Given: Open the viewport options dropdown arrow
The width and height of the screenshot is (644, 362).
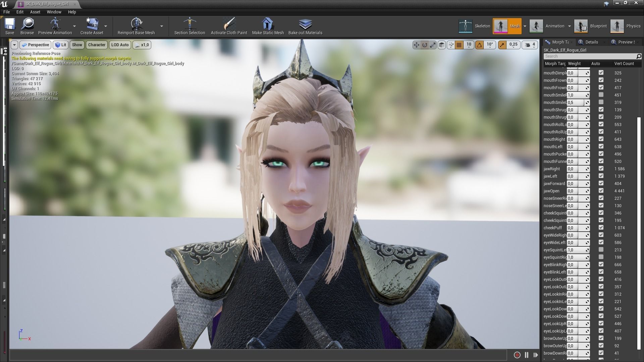Looking at the screenshot, I should 14,45.
